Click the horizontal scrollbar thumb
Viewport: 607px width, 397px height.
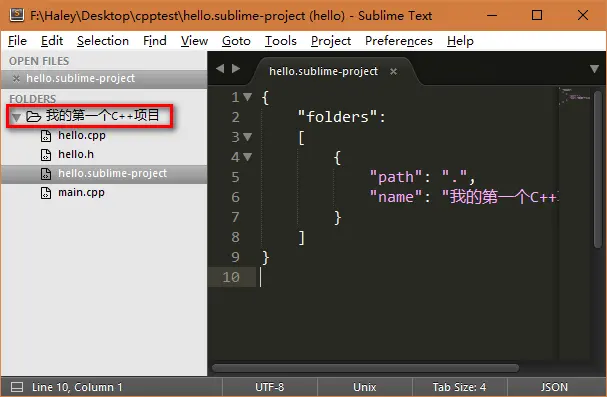365,368
